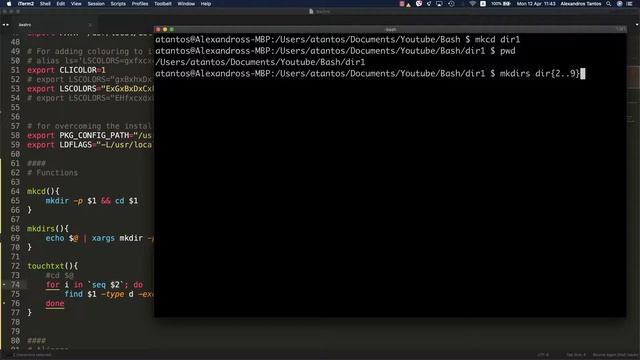Screen dimensions: 640x360
Task: Click the 'mkdirs(){' function definition line
Action: pos(48,229)
